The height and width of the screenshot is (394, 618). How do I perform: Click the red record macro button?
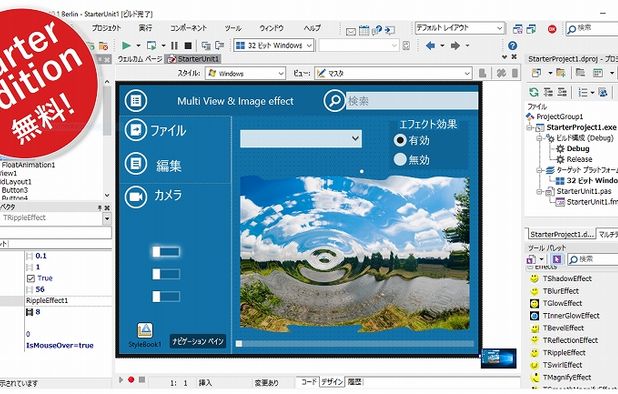(131, 379)
